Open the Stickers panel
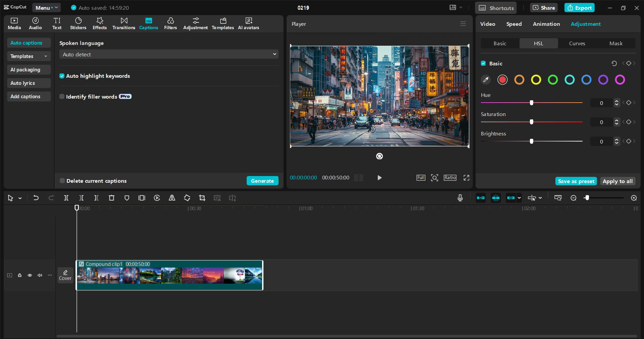Image resolution: width=644 pixels, height=339 pixels. (78, 23)
